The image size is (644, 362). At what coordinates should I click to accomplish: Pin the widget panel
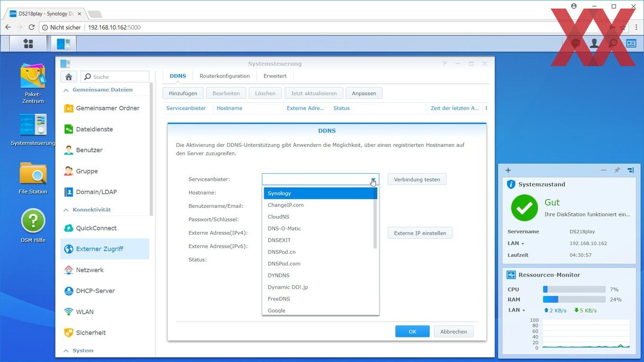tap(617, 170)
